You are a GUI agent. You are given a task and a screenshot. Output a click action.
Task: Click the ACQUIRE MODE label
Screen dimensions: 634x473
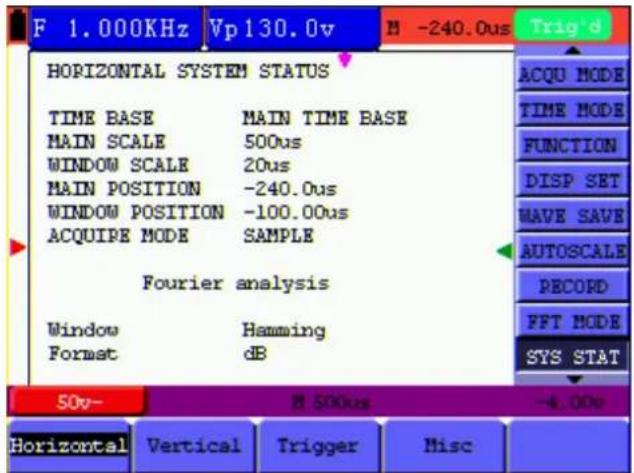118,236
